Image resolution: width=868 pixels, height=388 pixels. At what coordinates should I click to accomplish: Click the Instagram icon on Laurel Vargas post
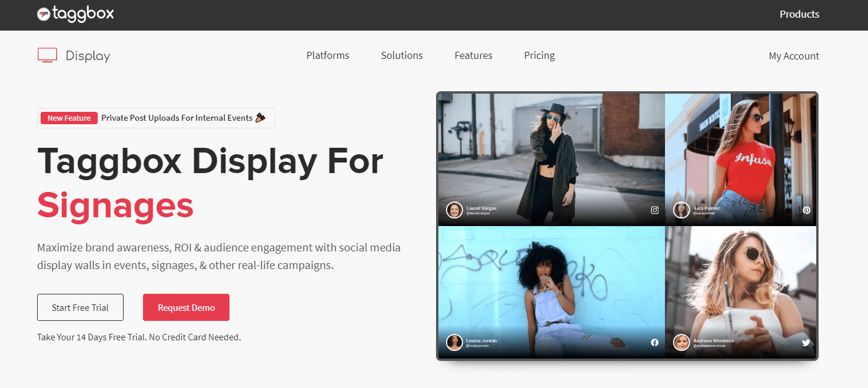tap(654, 210)
